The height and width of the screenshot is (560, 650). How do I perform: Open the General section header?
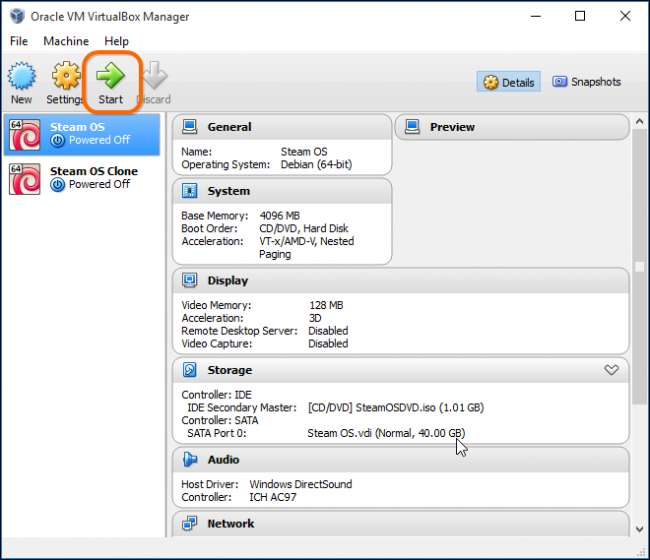(x=282, y=127)
